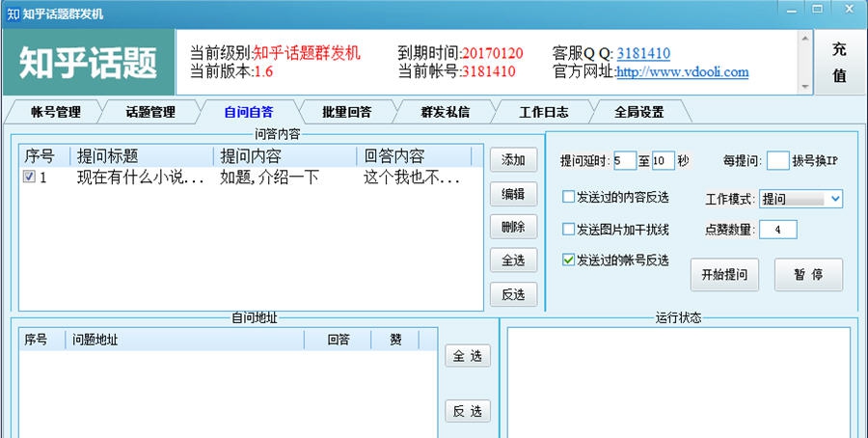Click the minimum 提问延时 field showing 5
The height and width of the screenshot is (438, 868).
[624, 161]
